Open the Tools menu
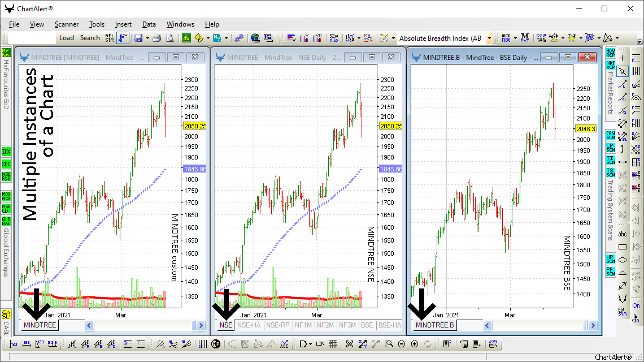This screenshot has width=644, height=362. coord(97,24)
